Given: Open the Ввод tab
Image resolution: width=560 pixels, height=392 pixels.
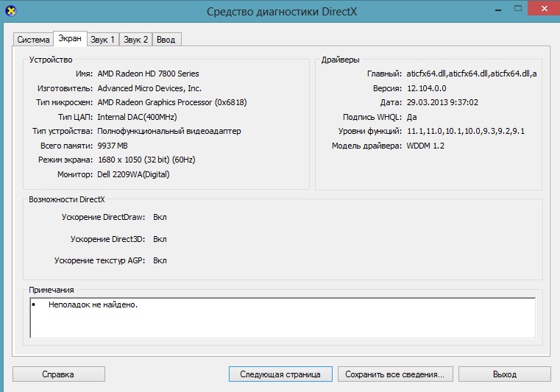Looking at the screenshot, I should [166, 40].
